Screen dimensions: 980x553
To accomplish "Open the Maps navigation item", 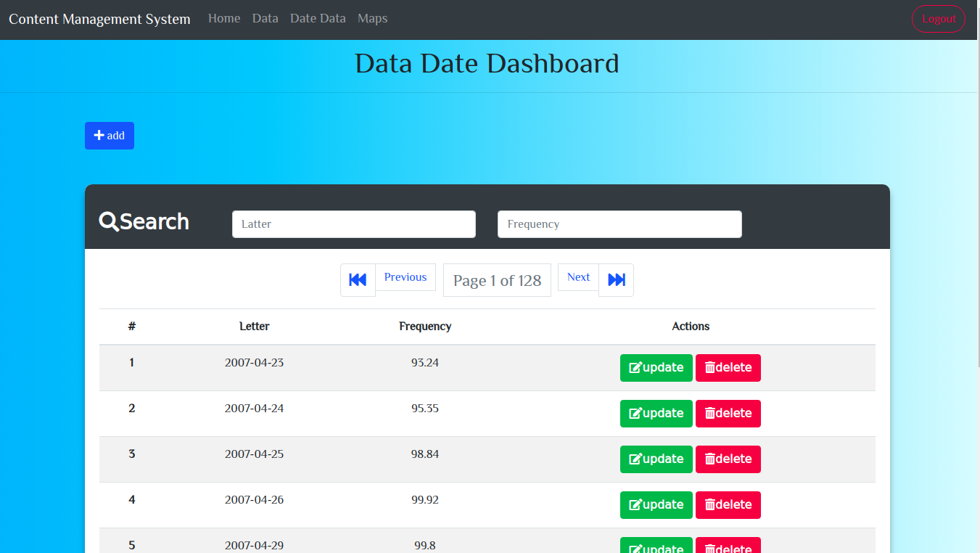I will (372, 18).
